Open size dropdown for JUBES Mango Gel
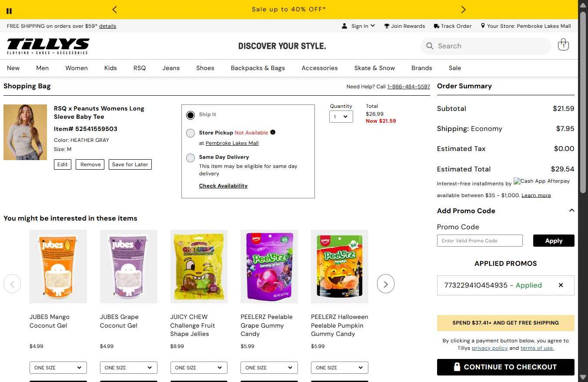Image resolution: width=588 pixels, height=382 pixels. coord(58,368)
